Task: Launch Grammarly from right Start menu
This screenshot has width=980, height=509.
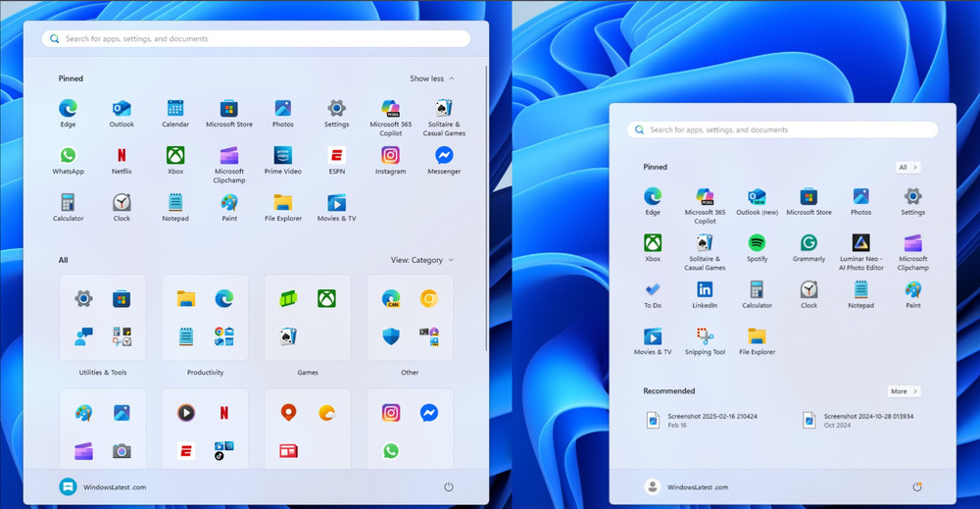Action: [808, 247]
